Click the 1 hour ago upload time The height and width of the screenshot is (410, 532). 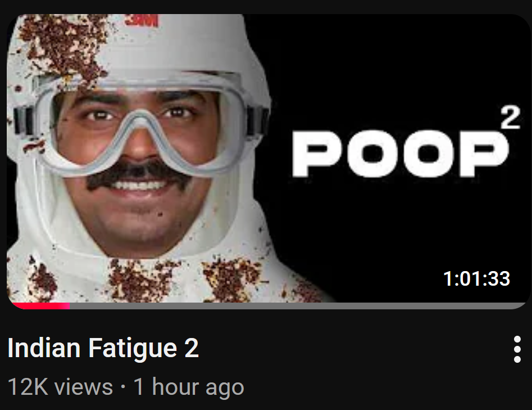[189, 386]
